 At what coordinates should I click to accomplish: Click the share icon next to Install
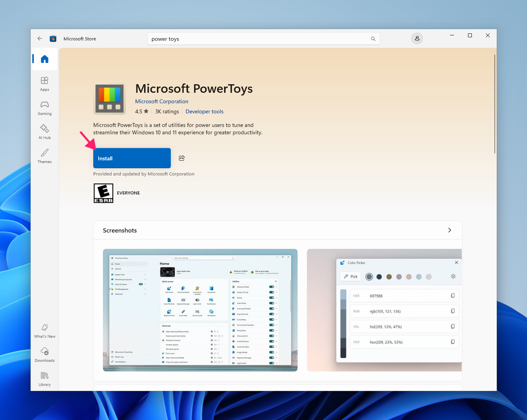(182, 158)
